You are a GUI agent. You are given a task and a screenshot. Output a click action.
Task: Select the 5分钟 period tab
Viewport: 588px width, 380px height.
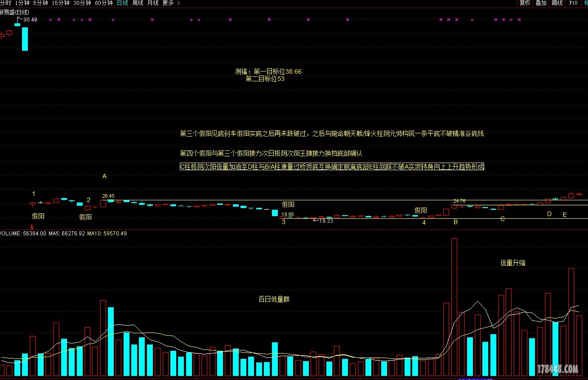pos(40,3)
